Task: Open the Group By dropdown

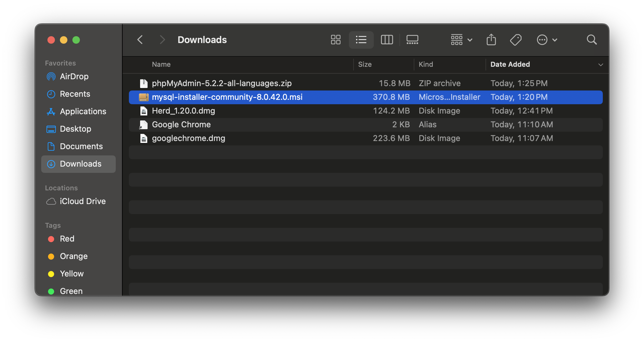Action: click(461, 40)
